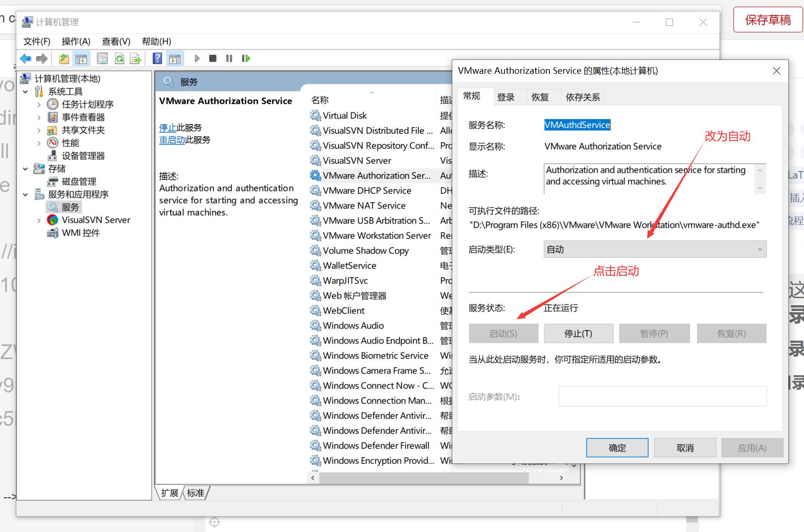Collapse the 系统工具 tree node
The width and height of the screenshot is (804, 532).
coord(26,91)
